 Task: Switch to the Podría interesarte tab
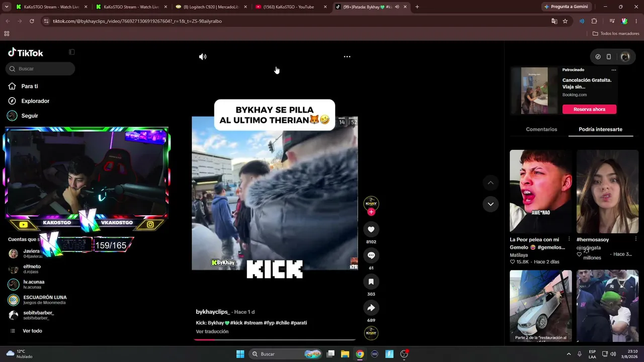(600, 129)
